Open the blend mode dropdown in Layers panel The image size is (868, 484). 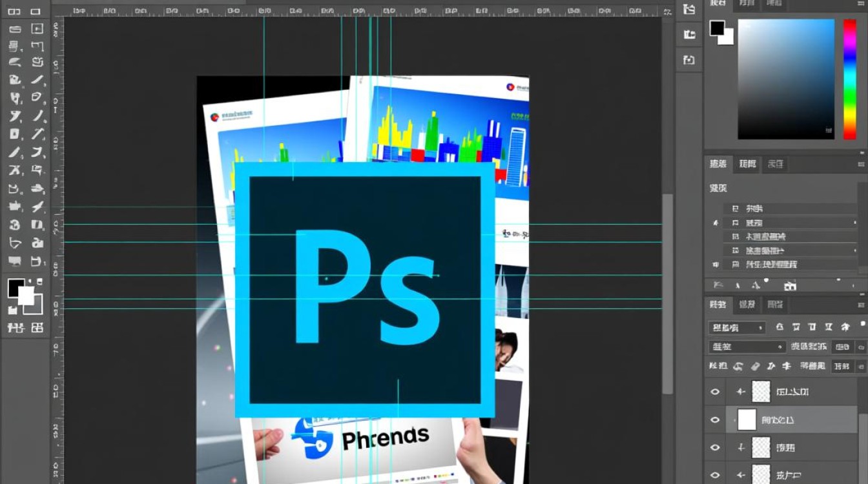[x=747, y=347]
